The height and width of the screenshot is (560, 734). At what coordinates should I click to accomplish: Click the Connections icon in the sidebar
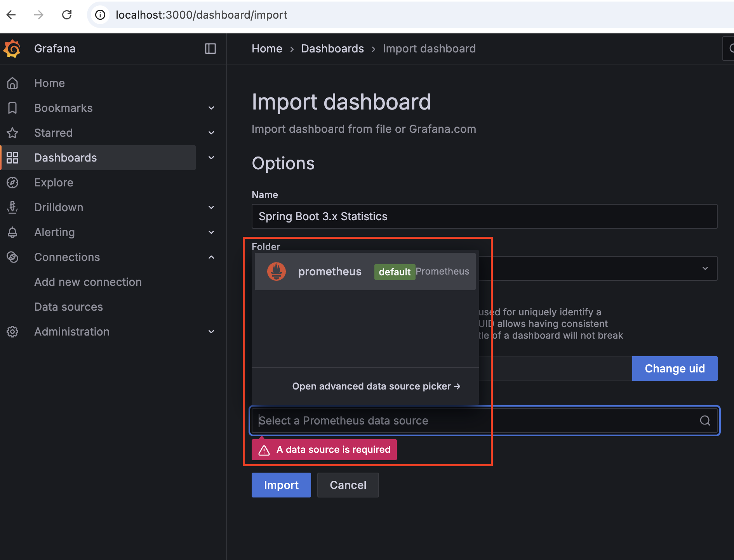(12, 257)
